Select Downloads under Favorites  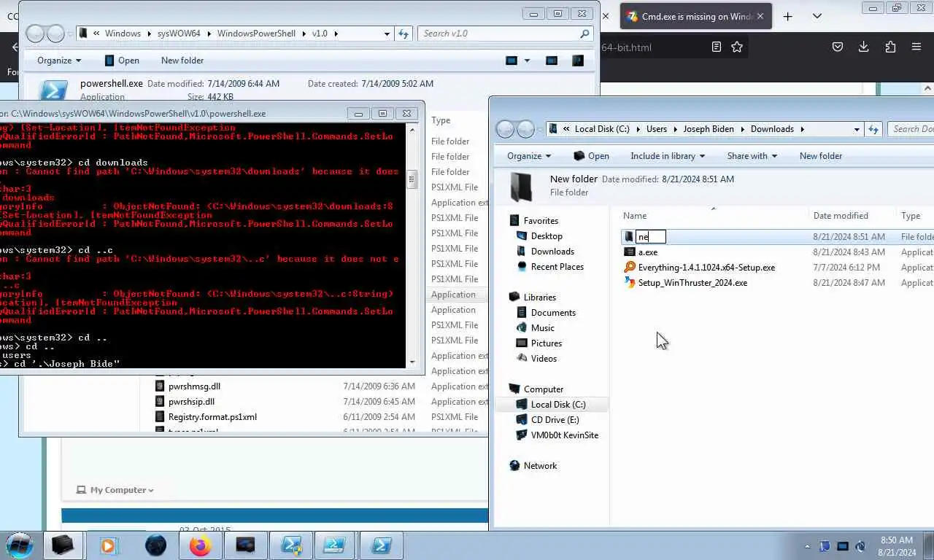tap(552, 252)
